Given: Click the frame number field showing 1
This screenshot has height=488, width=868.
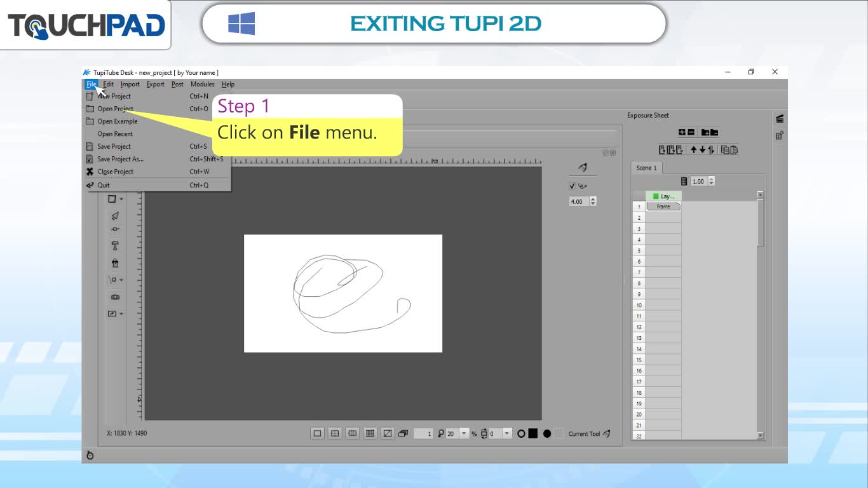Looking at the screenshot, I should (423, 434).
